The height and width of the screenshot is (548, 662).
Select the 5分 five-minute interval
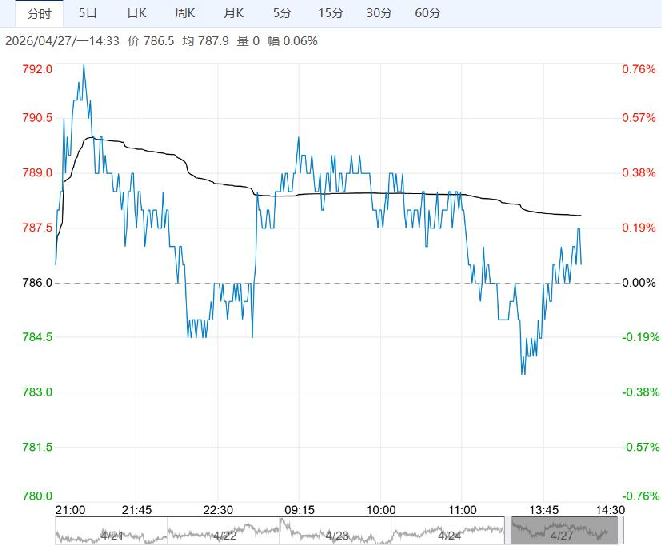pos(281,14)
